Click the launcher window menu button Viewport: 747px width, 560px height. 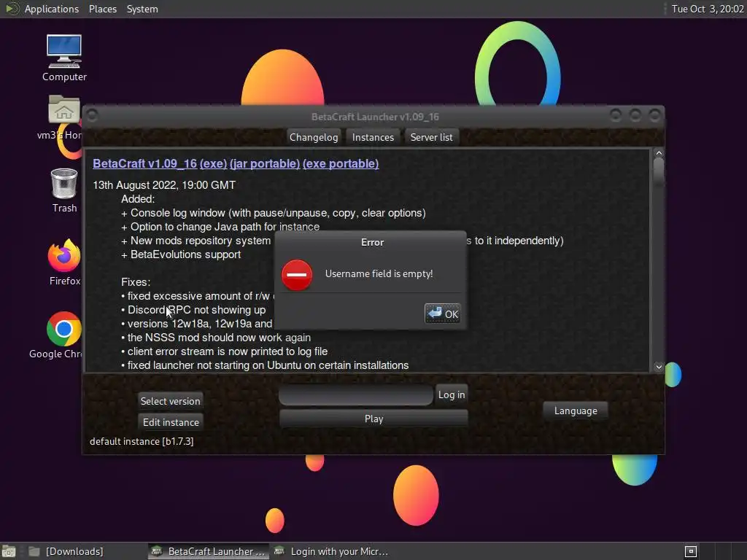[93, 116]
